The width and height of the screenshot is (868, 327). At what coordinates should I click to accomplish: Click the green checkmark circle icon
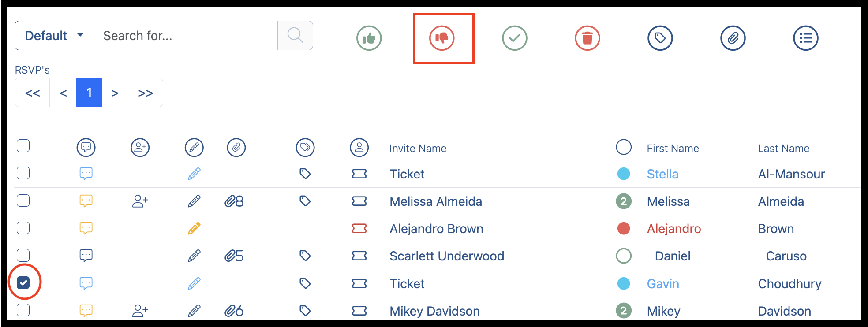[x=514, y=38]
